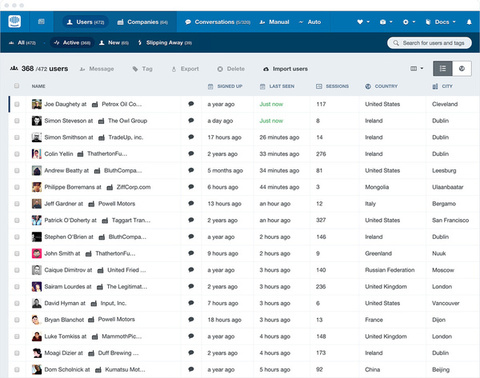The width and height of the screenshot is (480, 378).
Task: Select checkbox for Jeff Gardner row
Action: point(17,204)
